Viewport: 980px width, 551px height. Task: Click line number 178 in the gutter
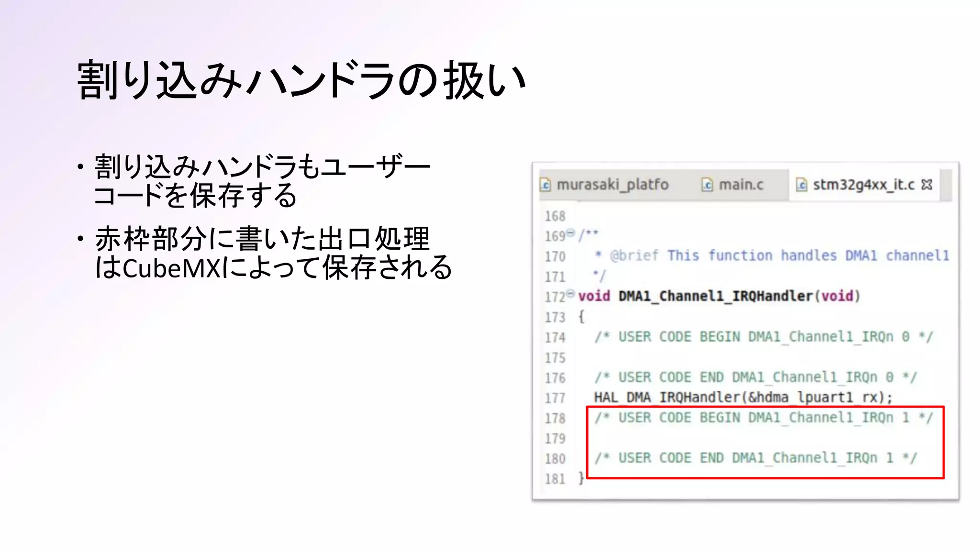point(555,419)
